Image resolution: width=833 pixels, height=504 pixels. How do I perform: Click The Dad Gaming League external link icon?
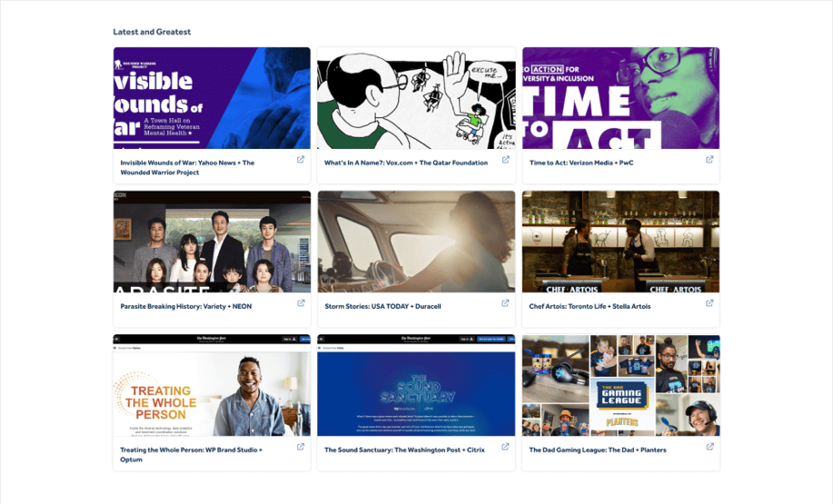click(x=709, y=447)
